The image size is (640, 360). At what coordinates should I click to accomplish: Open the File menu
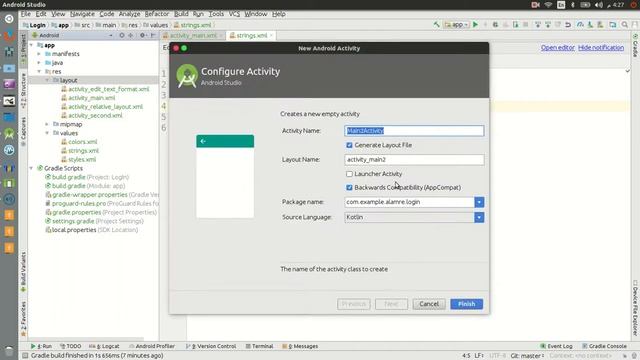tap(26, 14)
